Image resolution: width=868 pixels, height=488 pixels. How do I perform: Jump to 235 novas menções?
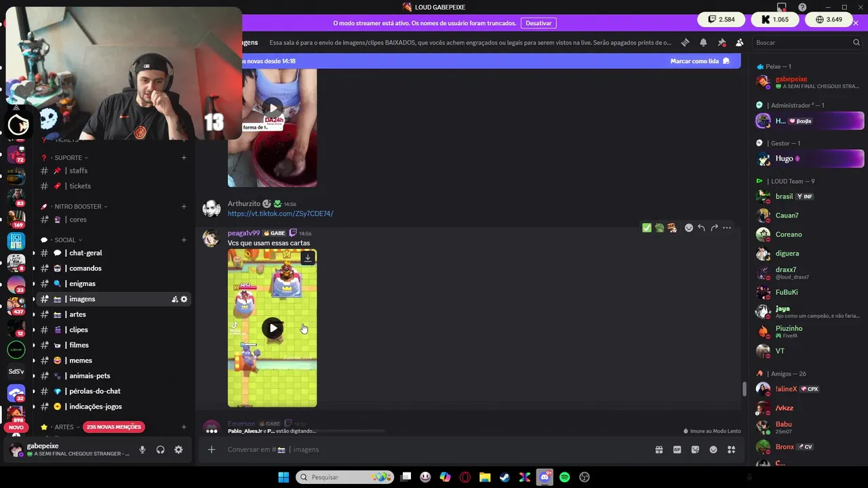(x=115, y=427)
